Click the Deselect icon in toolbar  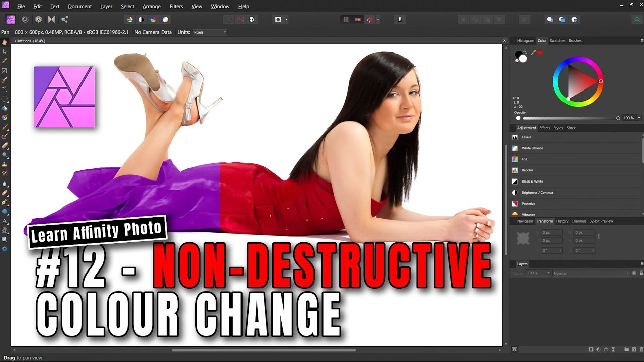click(240, 20)
